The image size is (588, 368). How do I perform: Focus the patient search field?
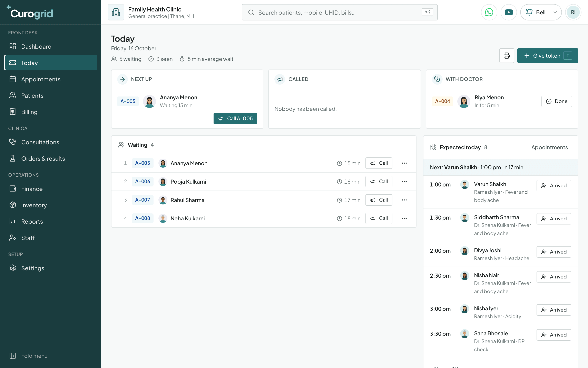click(340, 12)
